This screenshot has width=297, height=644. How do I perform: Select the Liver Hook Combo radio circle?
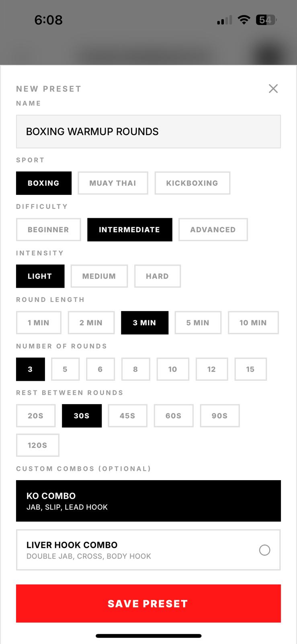264,550
